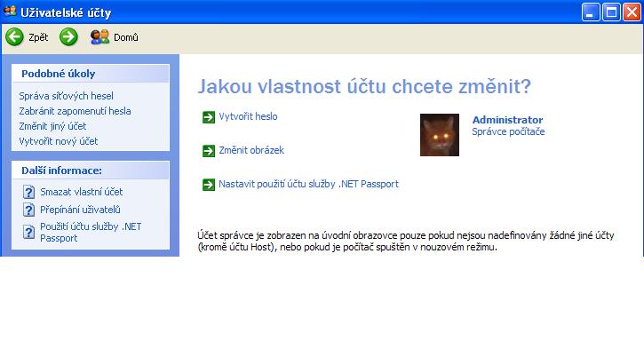Click the Zpět label in the toolbar
Image resolution: width=644 pixels, height=341 pixels.
click(x=38, y=37)
